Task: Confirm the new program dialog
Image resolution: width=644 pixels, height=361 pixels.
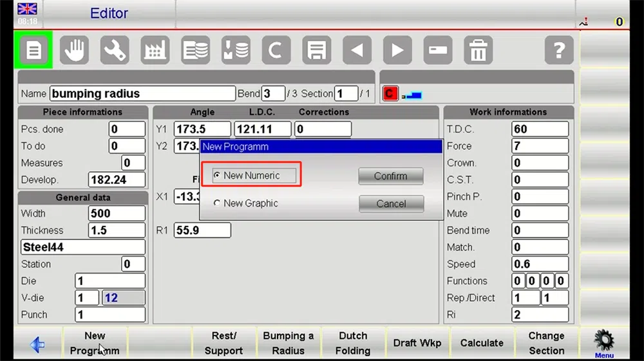Action: click(x=391, y=176)
